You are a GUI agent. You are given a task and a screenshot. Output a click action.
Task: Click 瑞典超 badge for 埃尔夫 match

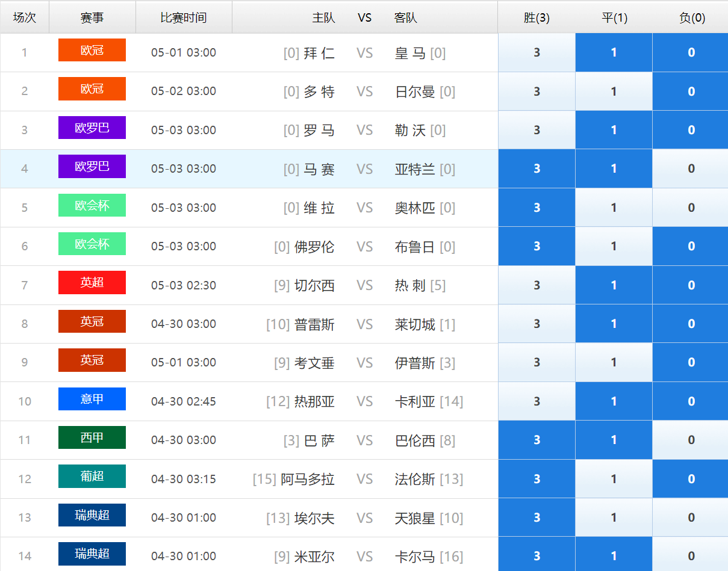92,515
